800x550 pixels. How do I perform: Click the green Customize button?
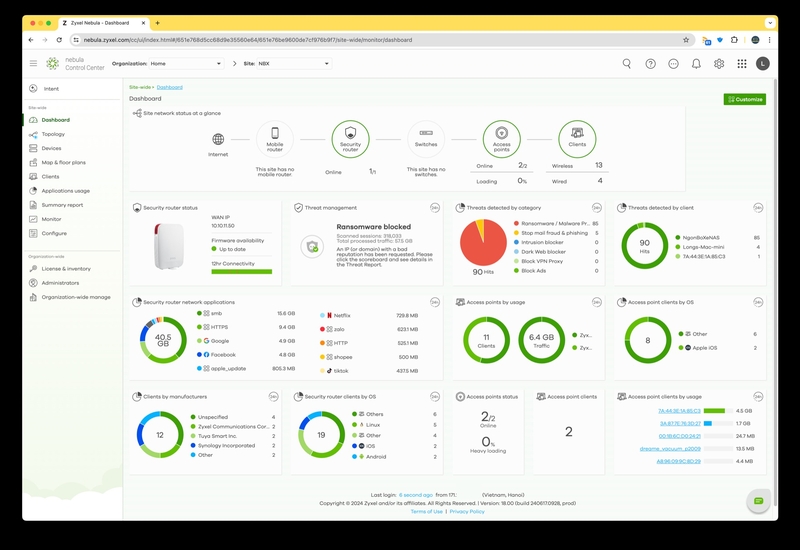(x=744, y=99)
